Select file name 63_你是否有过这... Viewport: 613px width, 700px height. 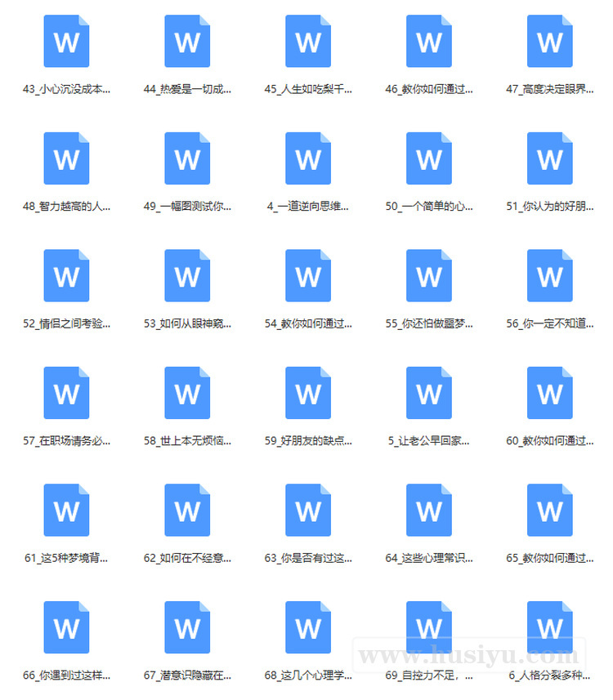(x=308, y=558)
